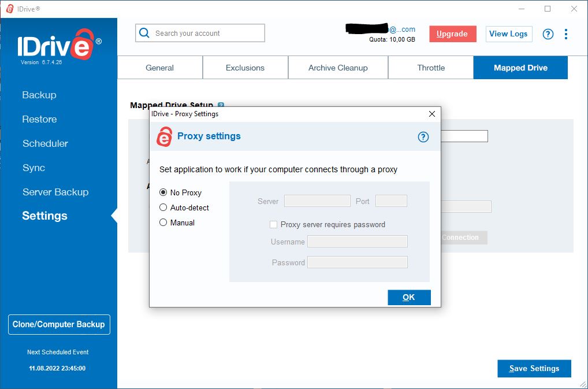Click the proxy Server input field
The image size is (588, 389).
pyautogui.click(x=317, y=201)
